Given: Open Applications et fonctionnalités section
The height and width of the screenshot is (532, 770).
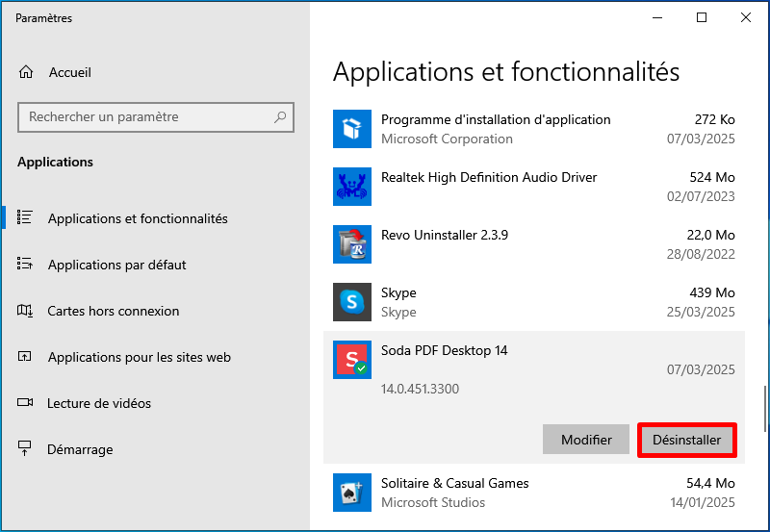Looking at the screenshot, I should 138,218.
